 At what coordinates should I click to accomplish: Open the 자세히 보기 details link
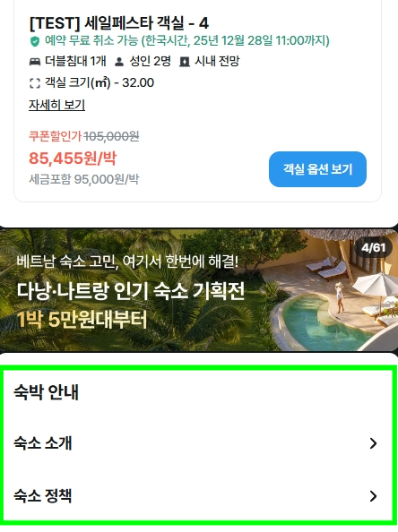[x=56, y=105]
